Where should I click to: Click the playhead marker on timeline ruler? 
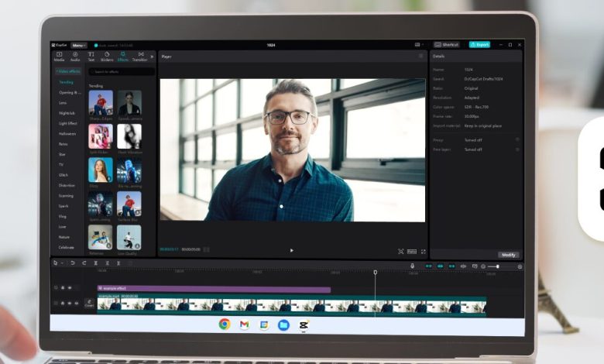pos(376,273)
